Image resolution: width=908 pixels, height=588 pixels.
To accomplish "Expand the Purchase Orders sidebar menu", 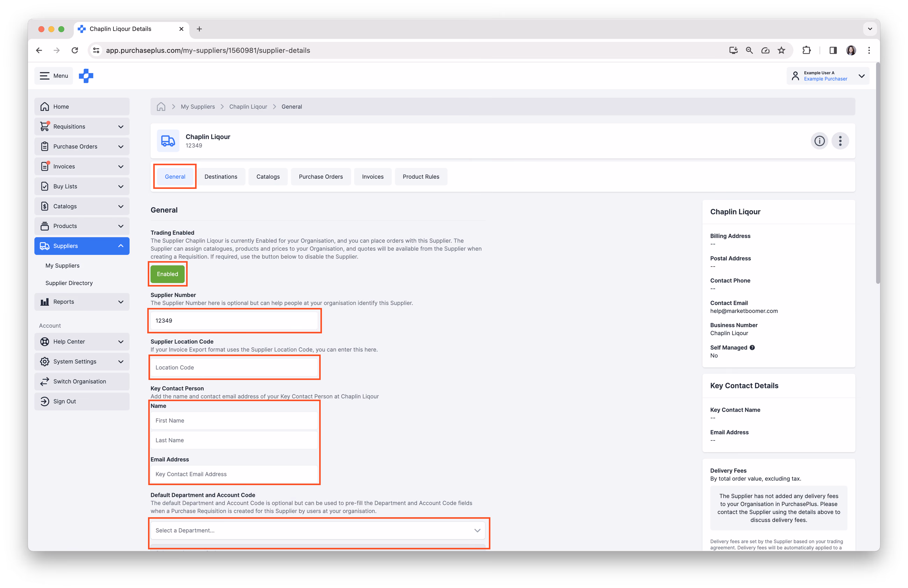I will [x=82, y=146].
